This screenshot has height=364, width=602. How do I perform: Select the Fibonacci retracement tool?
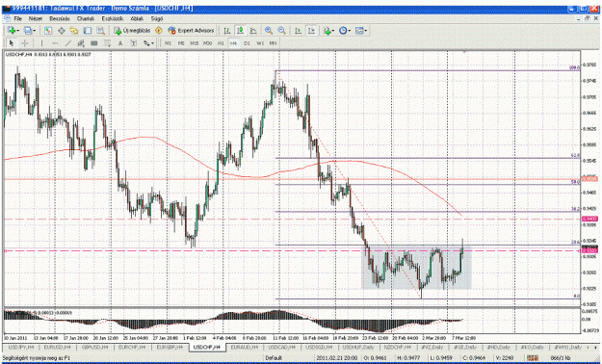point(107,43)
